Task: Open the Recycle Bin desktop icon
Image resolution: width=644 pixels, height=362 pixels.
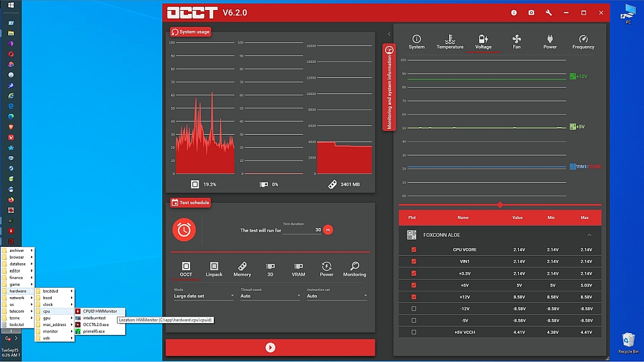Action: 628,344
